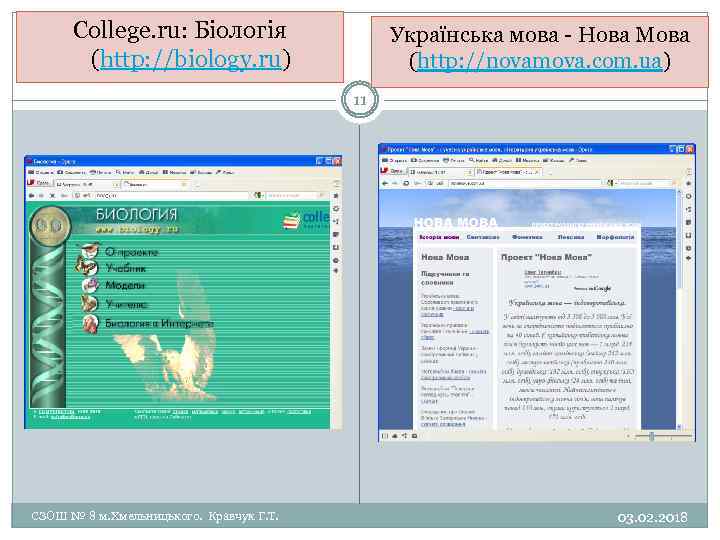The image size is (720, 540).
Task: Click the star panel icon in the Нова Мова window sidebar
Action: coord(688,183)
